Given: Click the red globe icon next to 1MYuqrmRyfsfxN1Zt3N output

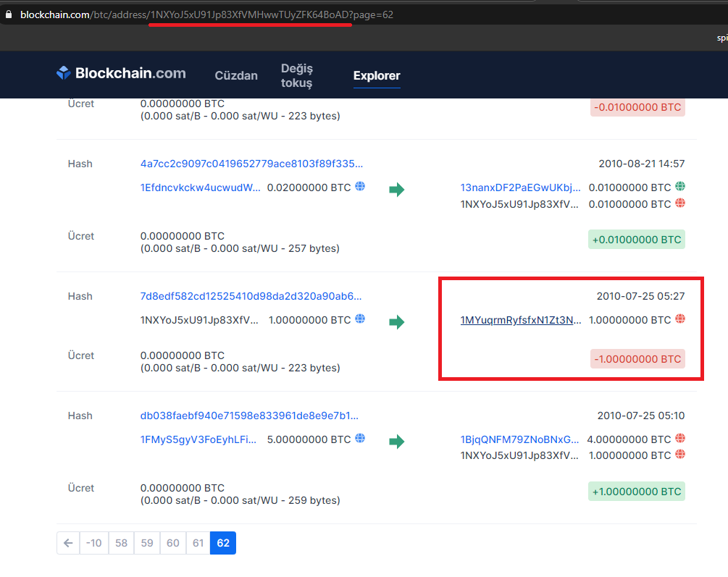Looking at the screenshot, I should (x=680, y=319).
